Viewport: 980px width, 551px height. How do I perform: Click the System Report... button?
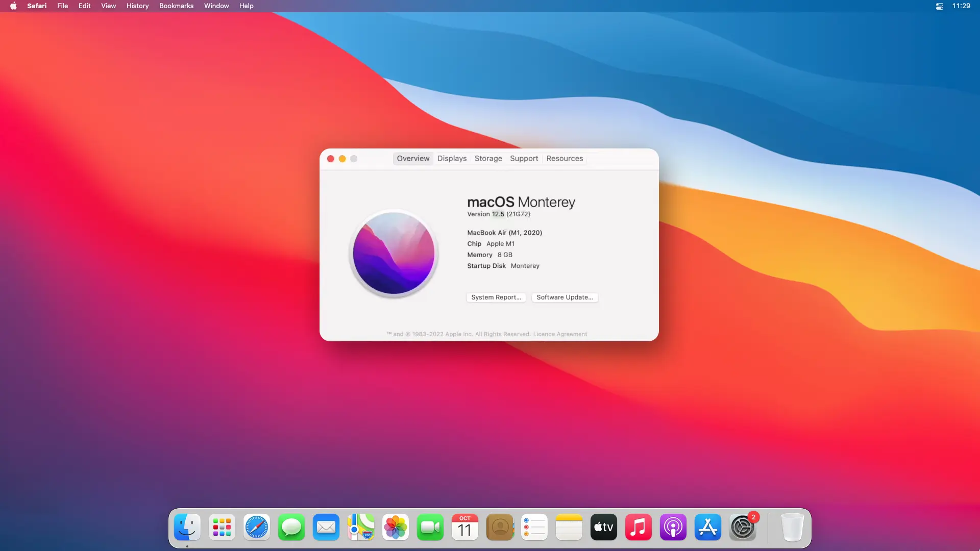(x=496, y=297)
